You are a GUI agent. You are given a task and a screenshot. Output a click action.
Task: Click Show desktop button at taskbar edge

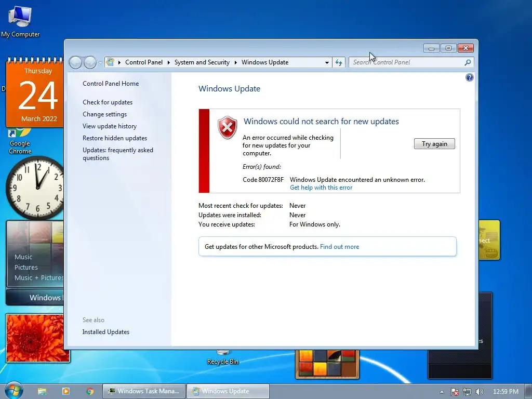pos(528,392)
